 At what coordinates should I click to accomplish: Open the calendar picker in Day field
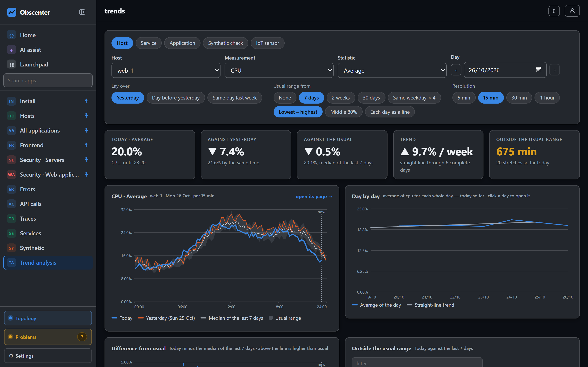pyautogui.click(x=538, y=70)
